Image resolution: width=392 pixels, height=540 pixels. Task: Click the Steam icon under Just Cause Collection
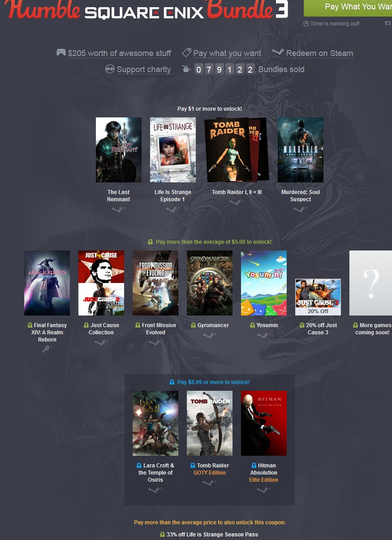click(100, 342)
